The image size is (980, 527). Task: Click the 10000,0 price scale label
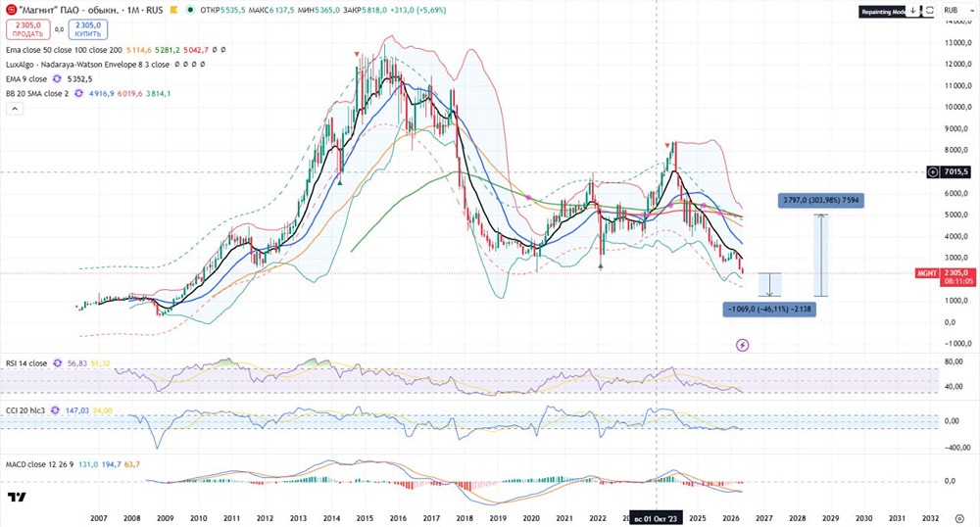[957, 107]
